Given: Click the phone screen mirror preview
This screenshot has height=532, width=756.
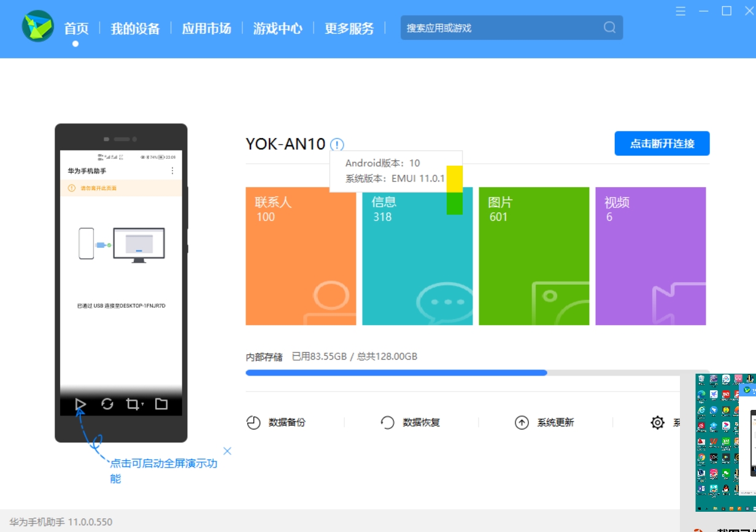Looking at the screenshot, I should click(121, 282).
